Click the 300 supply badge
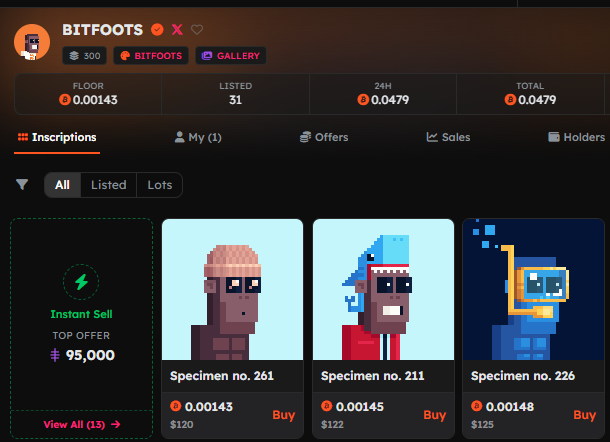This screenshot has width=610, height=442. pos(84,56)
